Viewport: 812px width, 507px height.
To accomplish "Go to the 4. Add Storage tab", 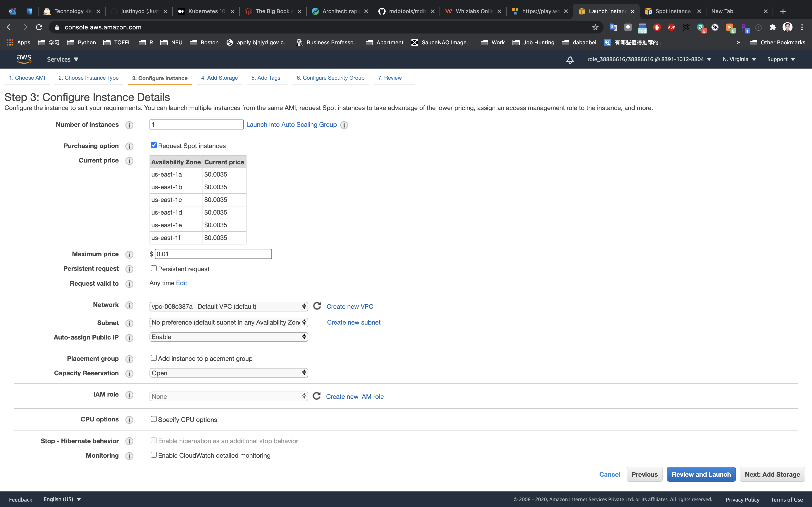I will [x=220, y=78].
